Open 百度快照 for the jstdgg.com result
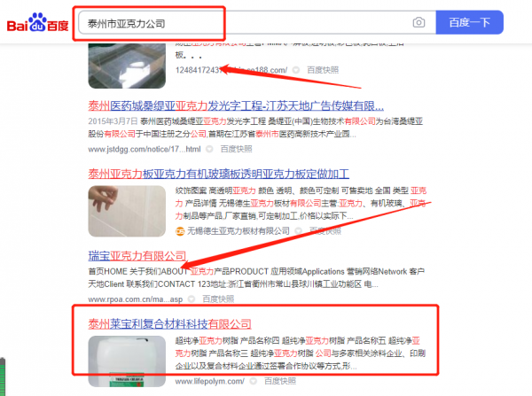Screen dimensions: 532x396 236,149
